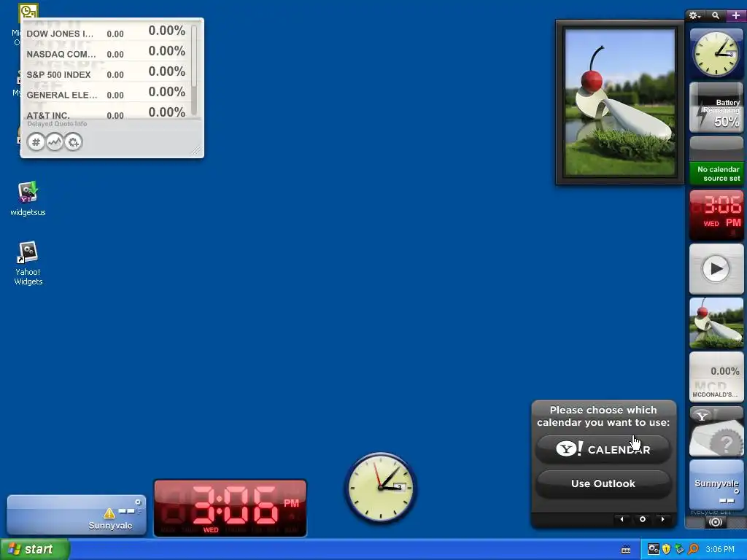Open the dock settings gear menu
The height and width of the screenshot is (560, 747).
click(x=694, y=16)
